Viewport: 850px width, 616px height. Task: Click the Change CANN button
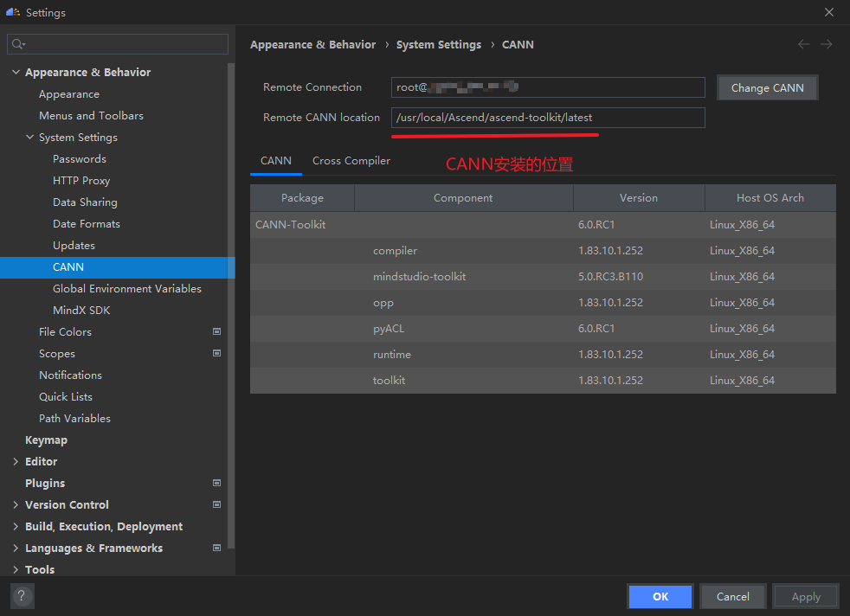pos(767,87)
